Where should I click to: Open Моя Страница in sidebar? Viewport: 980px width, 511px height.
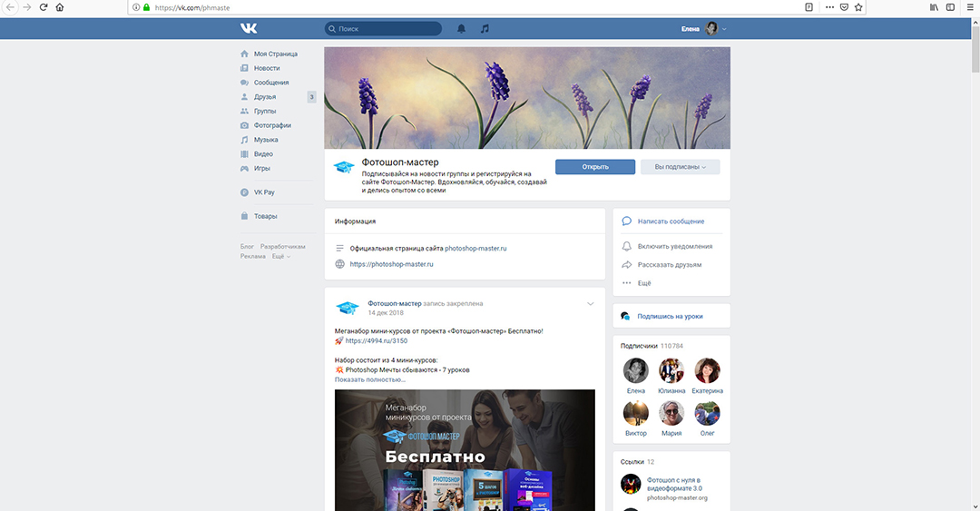pos(278,54)
